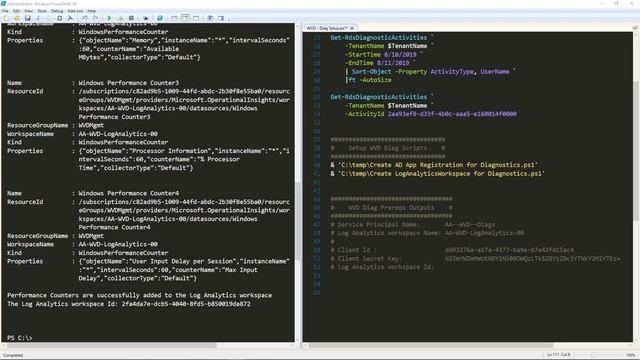Open the View menu

click(29, 11)
